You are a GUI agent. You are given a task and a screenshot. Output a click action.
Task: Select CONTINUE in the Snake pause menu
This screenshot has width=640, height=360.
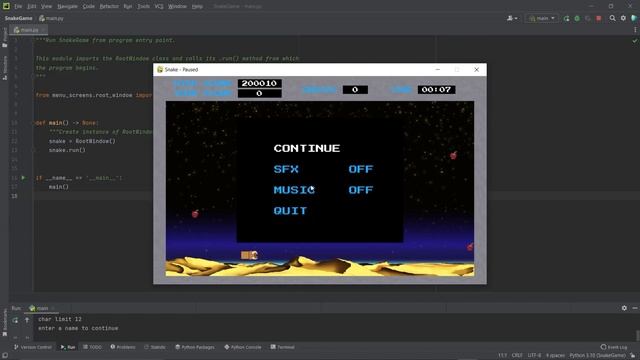point(307,148)
